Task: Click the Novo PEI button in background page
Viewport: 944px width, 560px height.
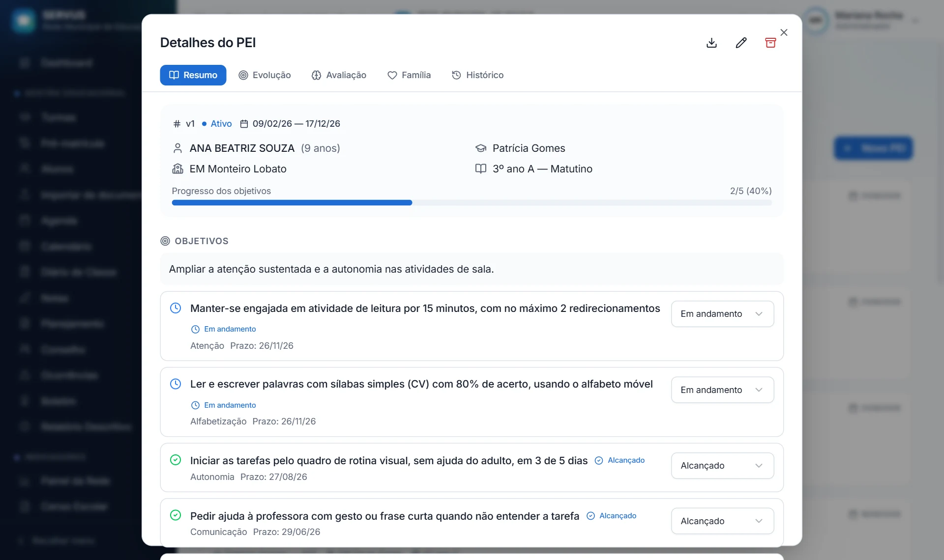Action: click(x=873, y=148)
